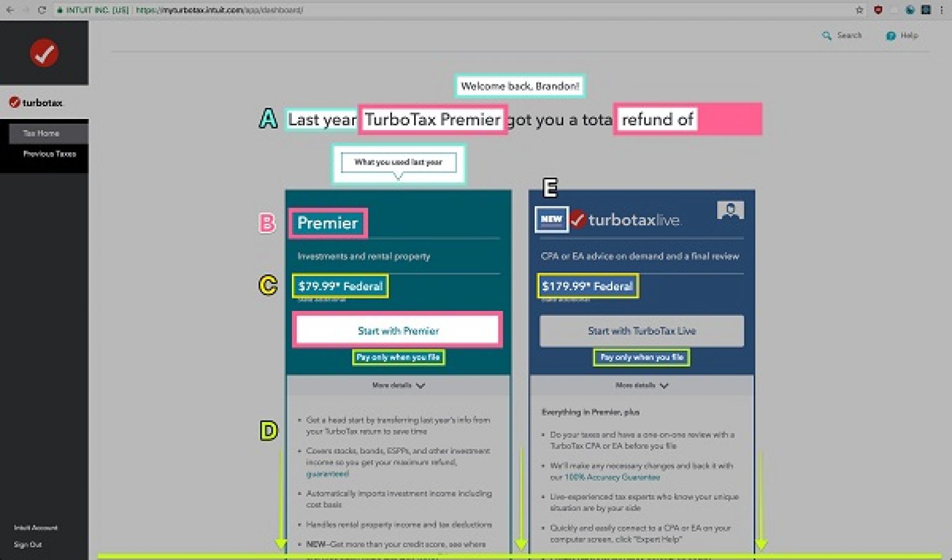Click the red TurboTax checkmark logo
The width and height of the screenshot is (952, 560).
click(44, 54)
